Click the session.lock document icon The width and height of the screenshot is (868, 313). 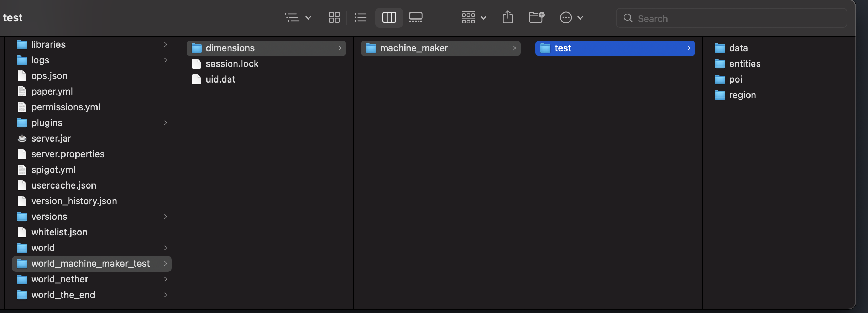[x=197, y=64]
